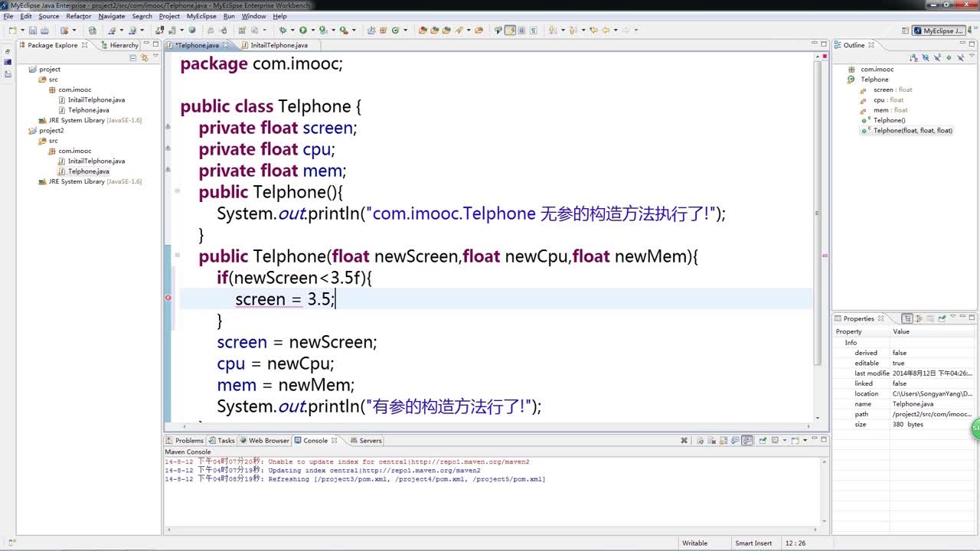Viewport: 980px width, 551px height.
Task: Select the mem : float field in Outline
Action: (890, 110)
